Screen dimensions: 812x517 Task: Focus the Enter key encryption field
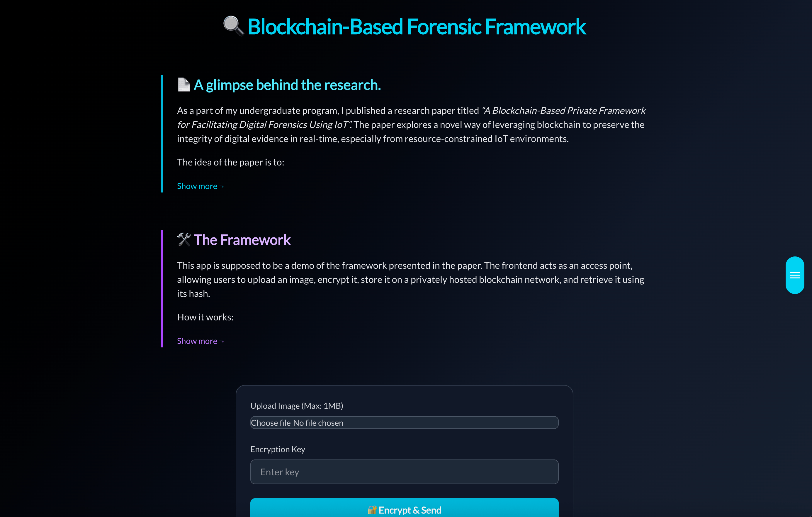(x=404, y=472)
